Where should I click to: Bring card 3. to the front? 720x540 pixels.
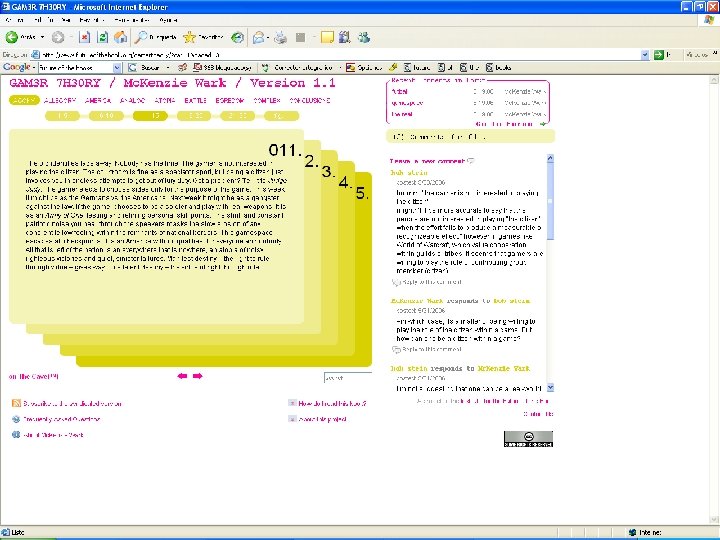[x=329, y=171]
